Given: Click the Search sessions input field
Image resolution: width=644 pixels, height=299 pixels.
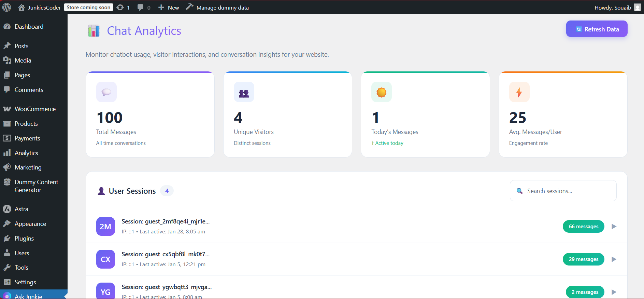Looking at the screenshot, I should point(563,191).
